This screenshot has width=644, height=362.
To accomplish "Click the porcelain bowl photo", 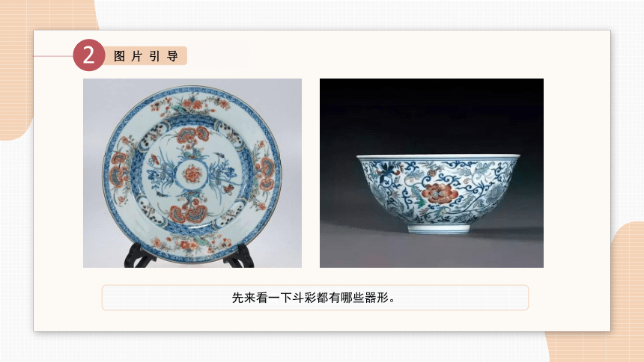I will click(431, 173).
